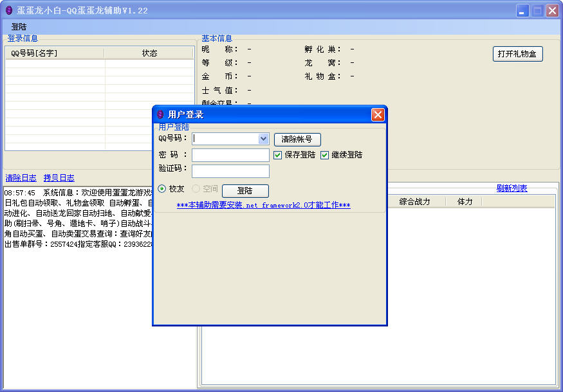Click the 刷新列表 link
This screenshot has height=392, width=563.
[512, 188]
